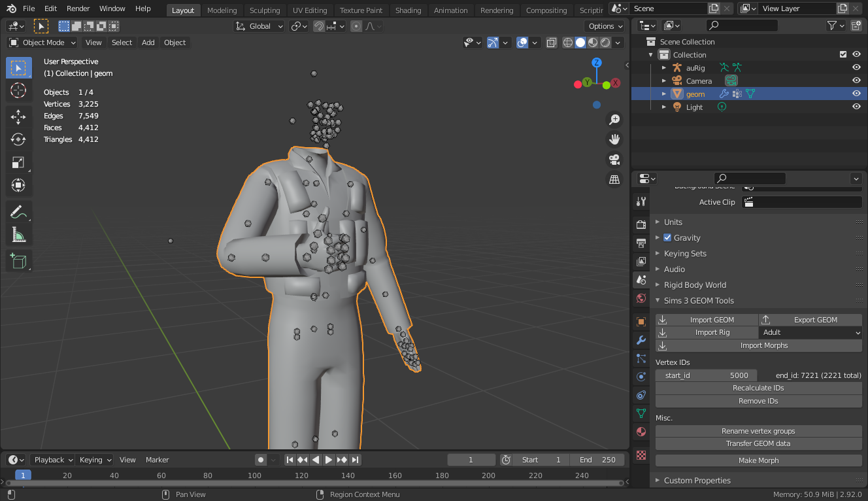Choose the Add Cube tool

click(19, 261)
